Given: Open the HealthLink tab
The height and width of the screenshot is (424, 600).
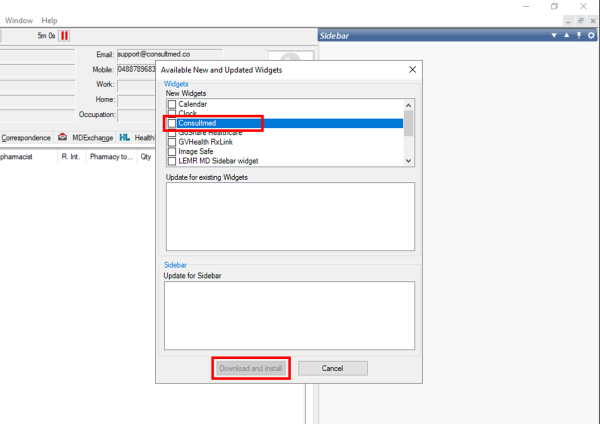Looking at the screenshot, I should (137, 138).
